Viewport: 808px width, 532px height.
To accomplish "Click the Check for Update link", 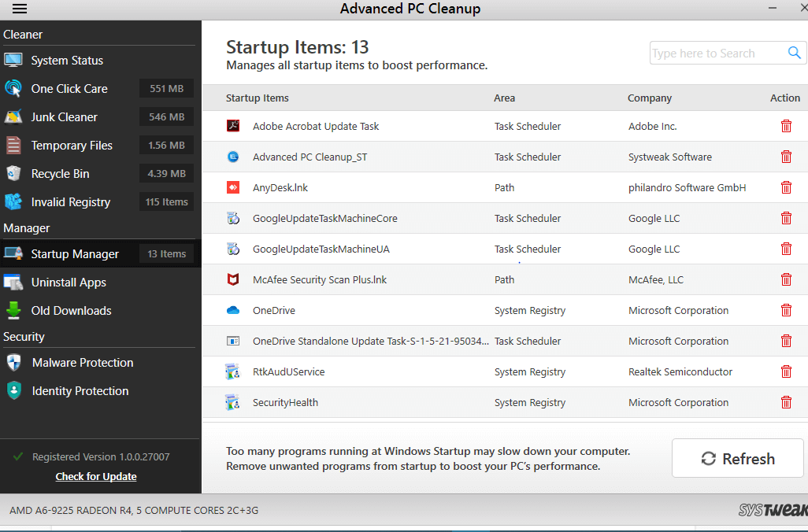I will [95, 476].
